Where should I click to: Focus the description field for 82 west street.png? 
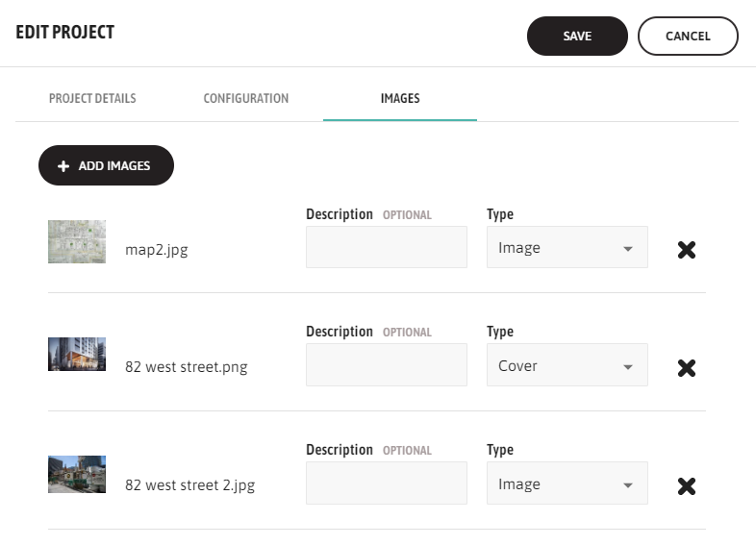(x=386, y=366)
